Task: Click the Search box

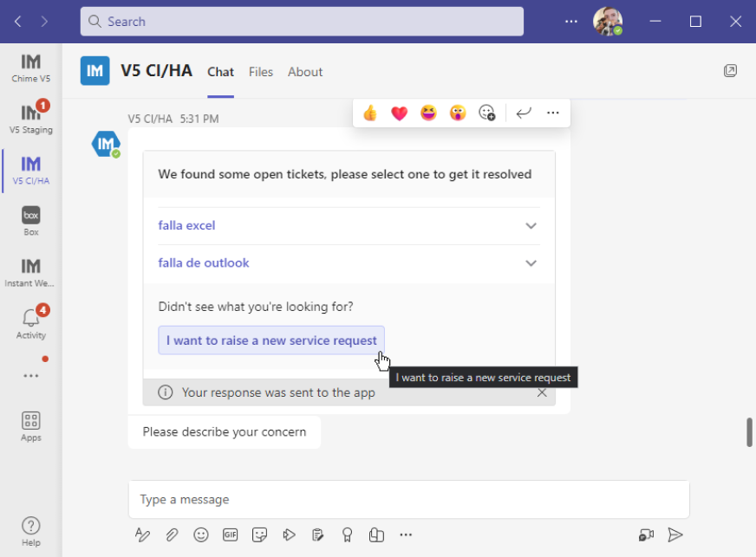Action: pyautogui.click(x=302, y=21)
